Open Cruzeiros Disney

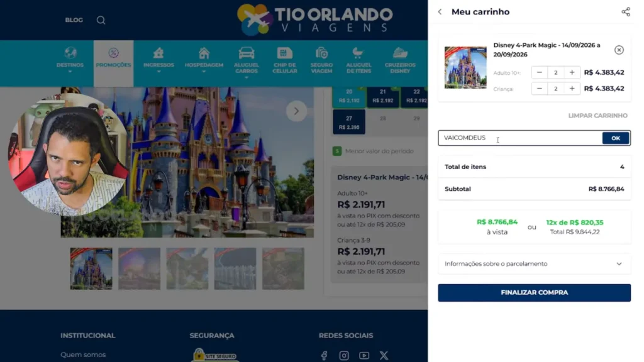pos(400,60)
